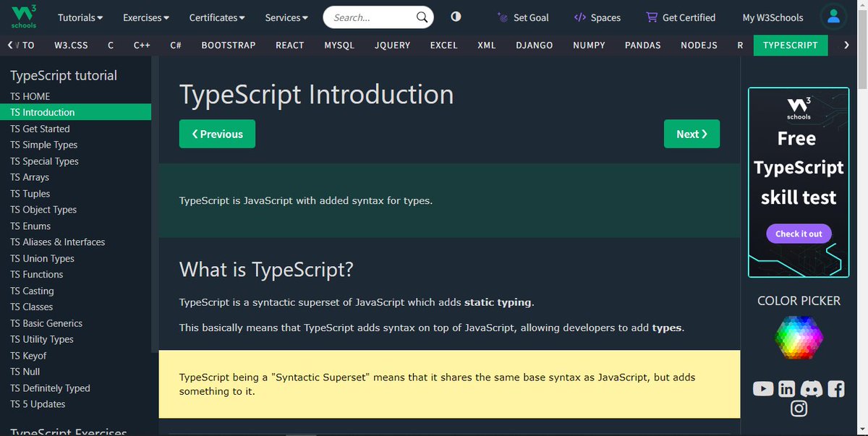Screen dimensions: 868x436
Task: Open TS Aliases & Interfaces in sidebar
Action: click(x=75, y=242)
